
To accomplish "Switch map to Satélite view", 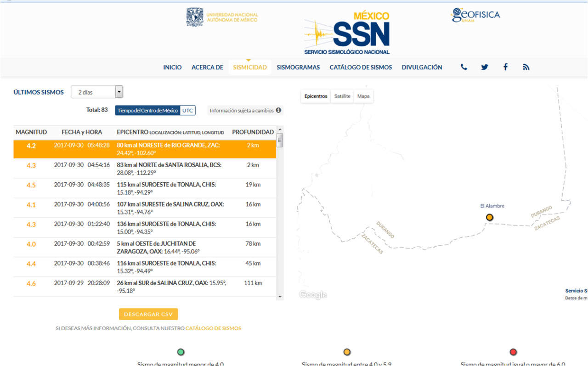I will pos(342,96).
